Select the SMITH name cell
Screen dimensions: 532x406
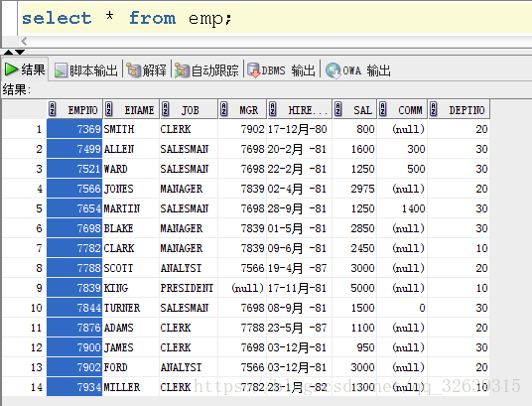131,129
